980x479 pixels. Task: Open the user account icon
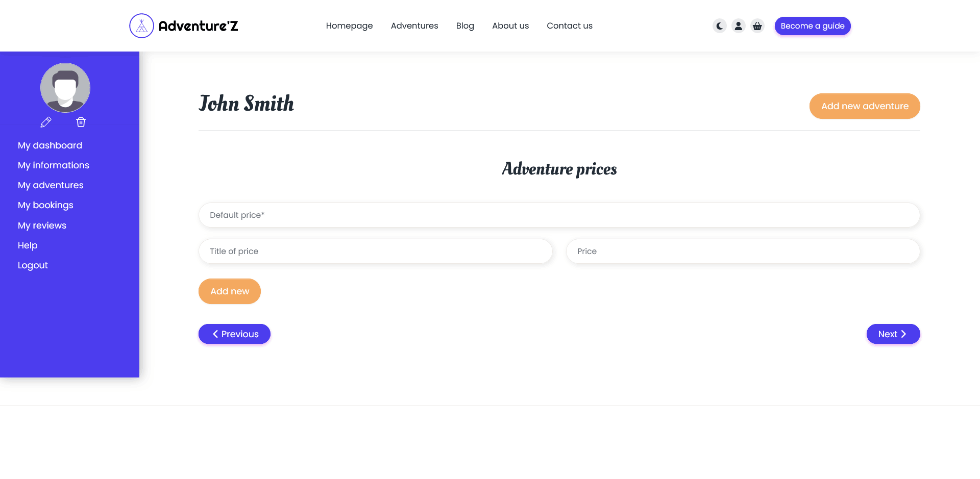739,26
